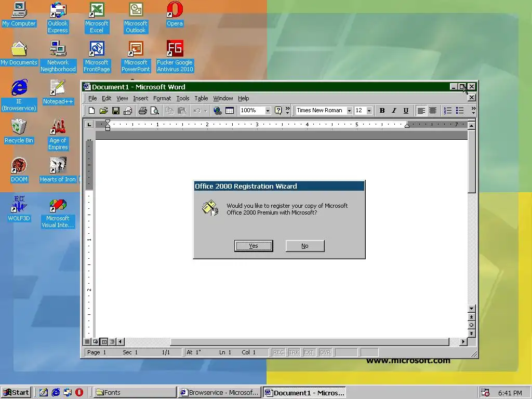The height and width of the screenshot is (399, 532).
Task: Select the Microsoft FrontPage desktop icon
Action: (97, 56)
